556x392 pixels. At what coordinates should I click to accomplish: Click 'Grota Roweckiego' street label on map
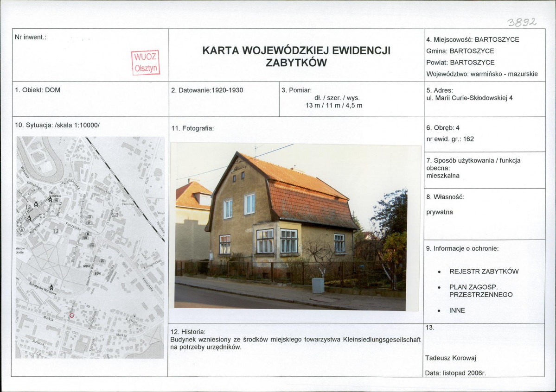tap(83, 208)
